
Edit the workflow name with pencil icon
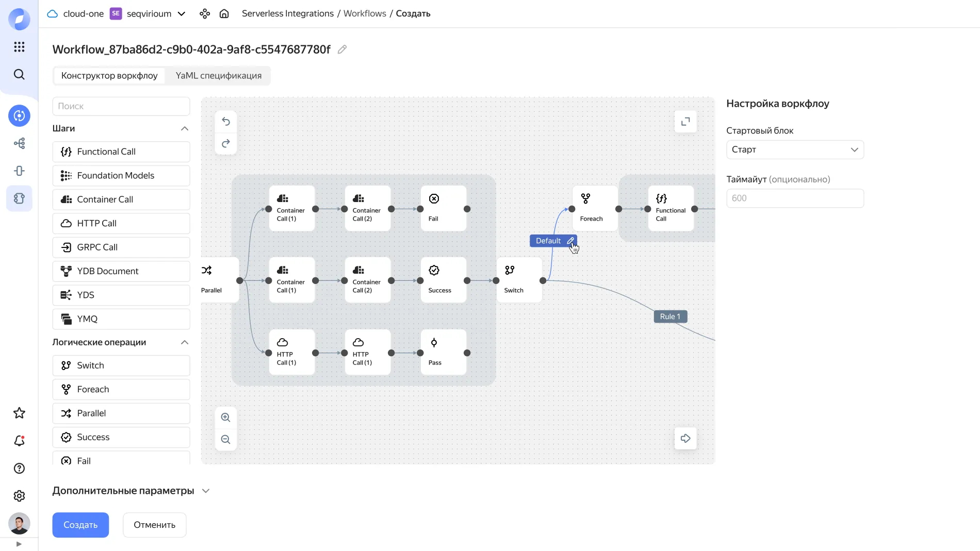coord(342,49)
